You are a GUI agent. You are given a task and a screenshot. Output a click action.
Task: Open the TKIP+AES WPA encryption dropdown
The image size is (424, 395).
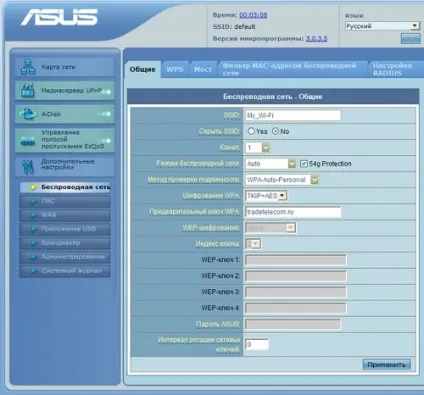pos(266,196)
